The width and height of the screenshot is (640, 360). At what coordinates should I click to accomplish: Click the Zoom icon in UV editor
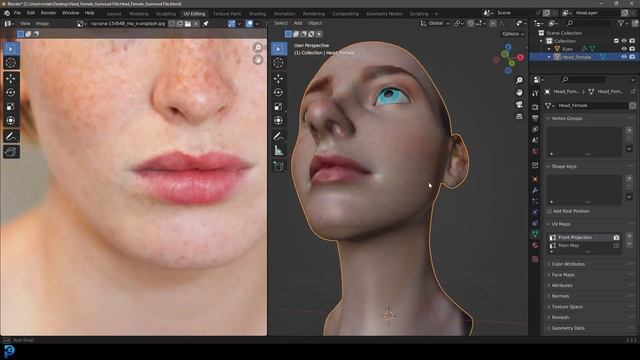click(x=258, y=48)
